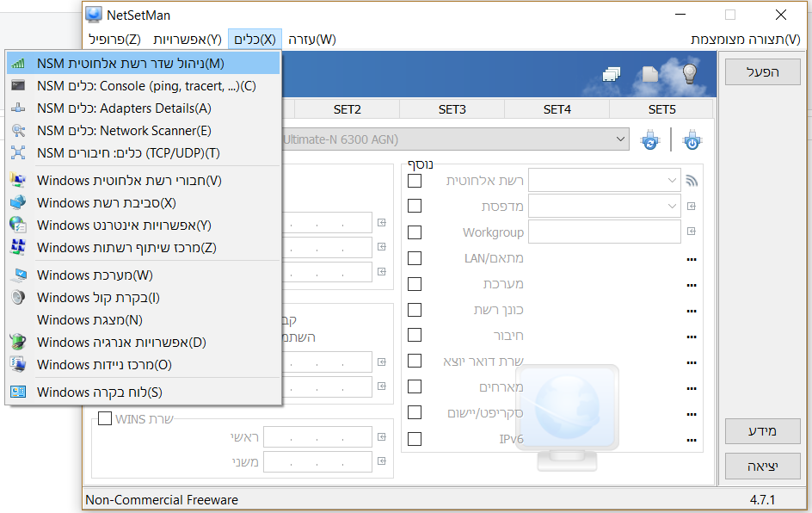Click into the Workgroup text field

coord(605,232)
